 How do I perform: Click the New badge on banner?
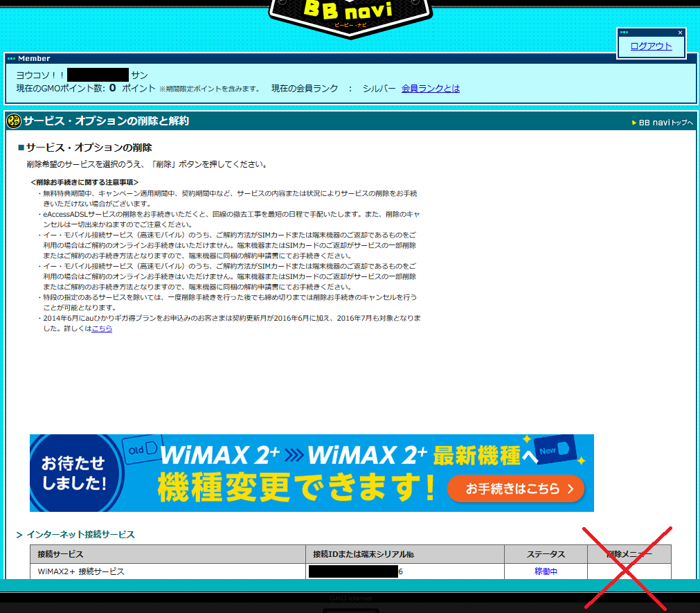click(554, 450)
